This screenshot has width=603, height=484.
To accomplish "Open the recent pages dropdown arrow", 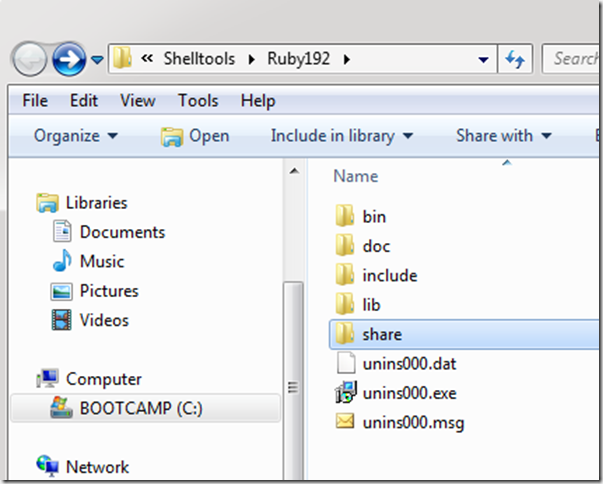I will click(x=97, y=59).
